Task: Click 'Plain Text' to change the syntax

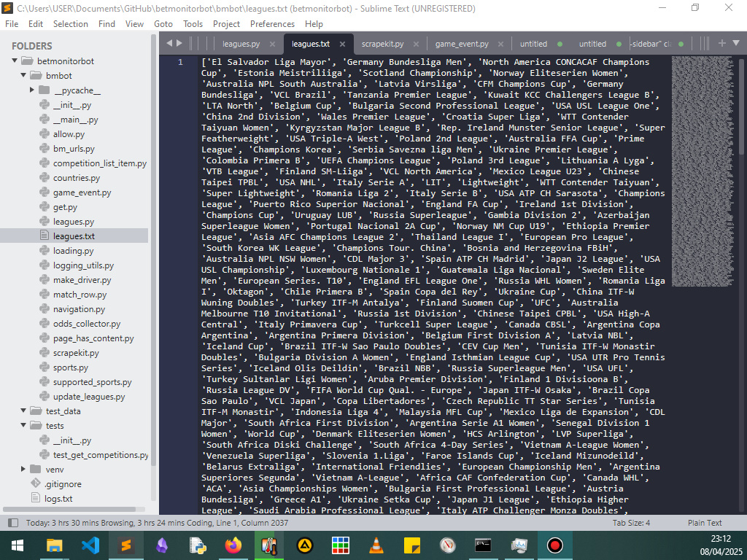Action: coord(707,523)
